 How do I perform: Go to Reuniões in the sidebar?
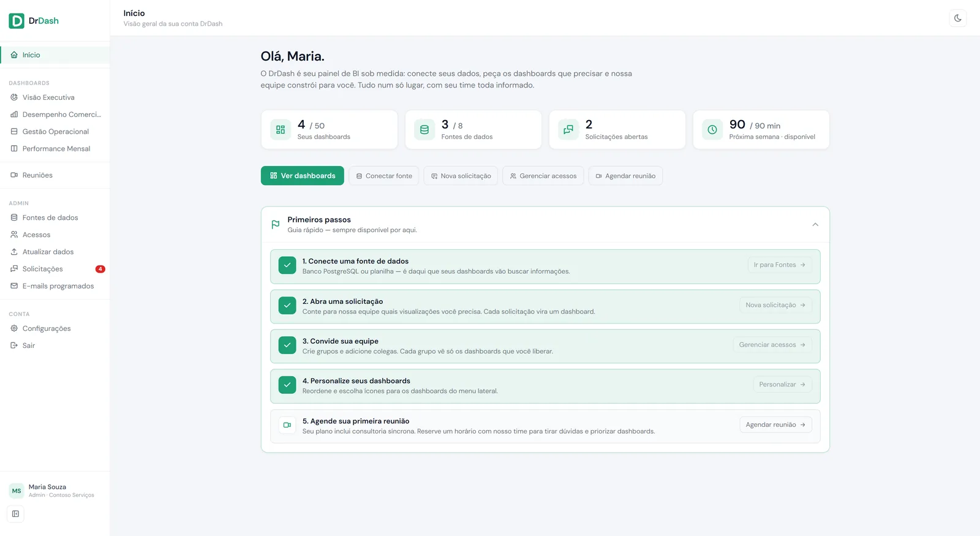(x=55, y=175)
